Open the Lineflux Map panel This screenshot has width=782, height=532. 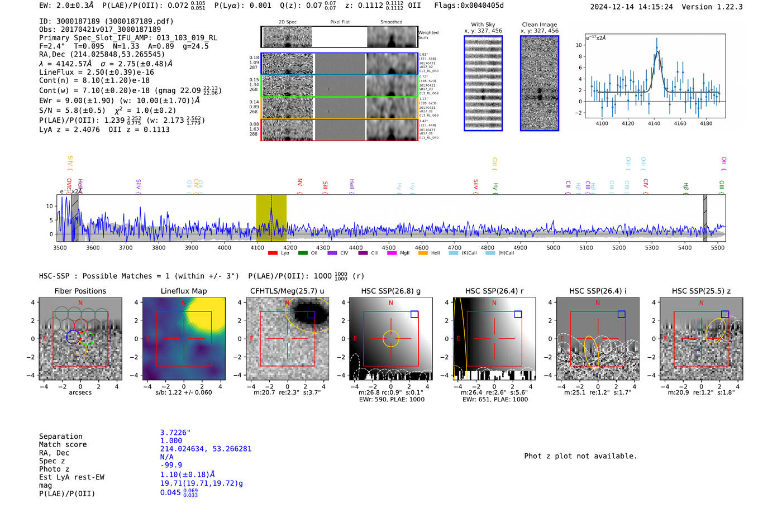(x=184, y=338)
